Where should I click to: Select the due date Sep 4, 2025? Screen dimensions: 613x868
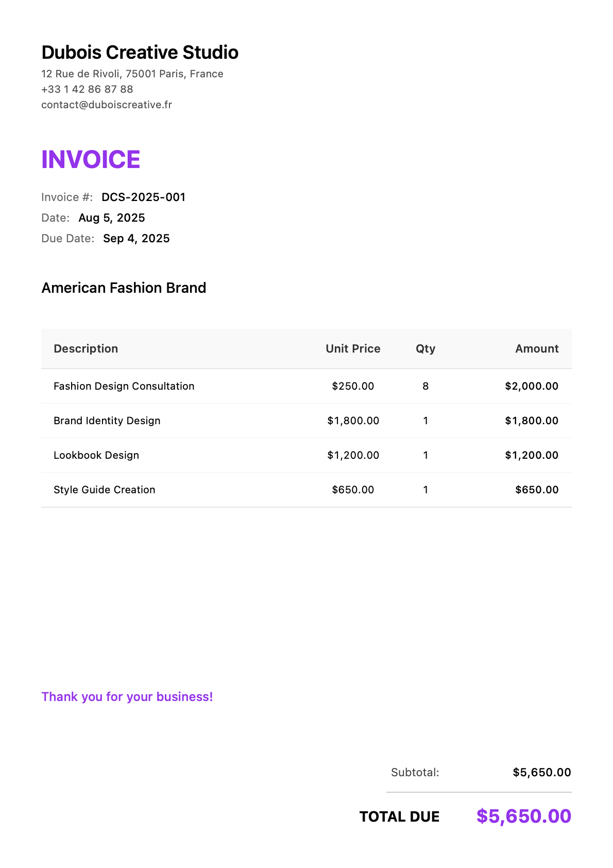pos(137,238)
